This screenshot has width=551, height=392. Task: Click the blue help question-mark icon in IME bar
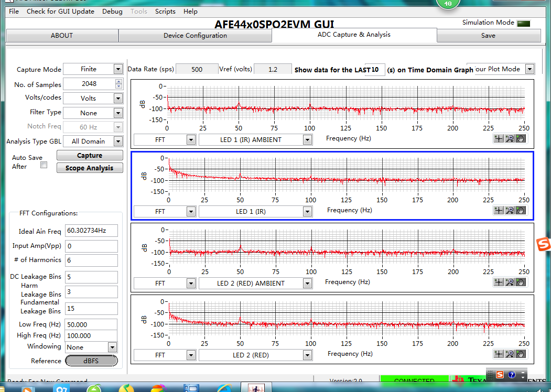(511, 375)
